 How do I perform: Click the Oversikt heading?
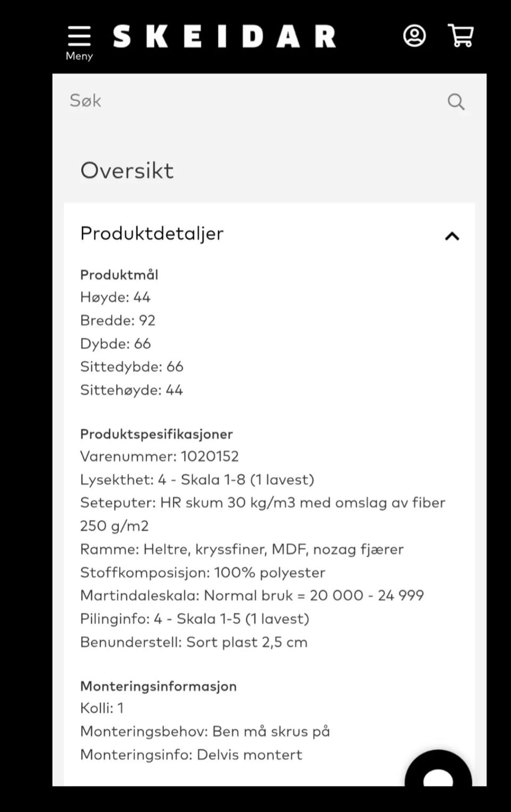click(x=127, y=170)
